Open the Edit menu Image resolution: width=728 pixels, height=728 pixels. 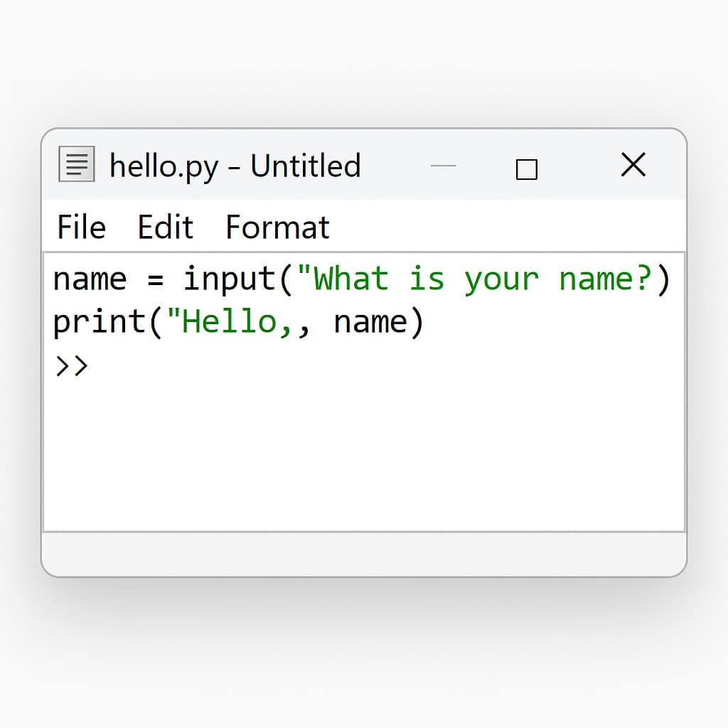point(165,227)
